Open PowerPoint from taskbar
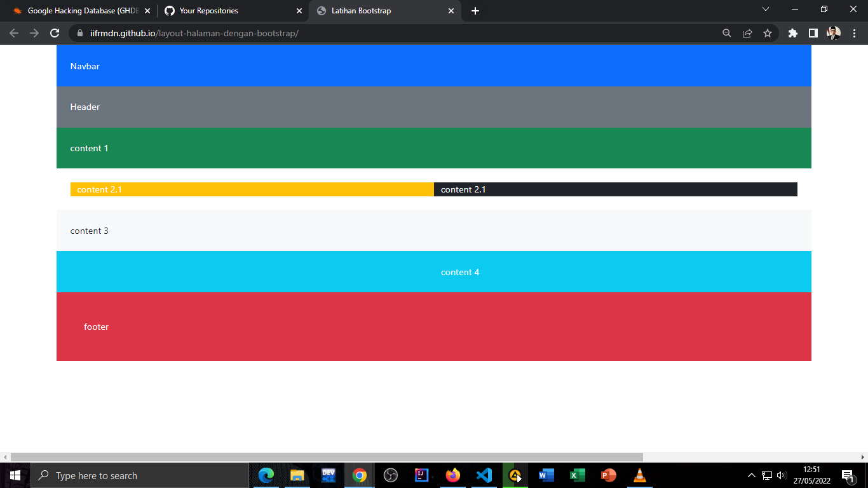 (x=609, y=475)
